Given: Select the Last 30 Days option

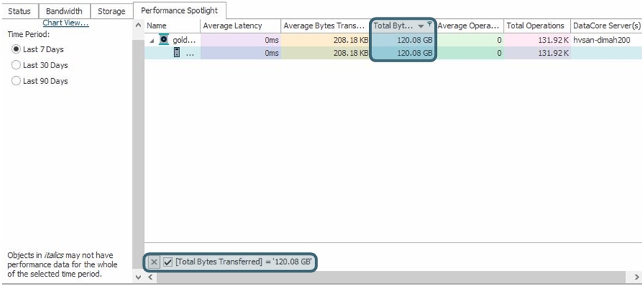Looking at the screenshot, I should click(16, 65).
